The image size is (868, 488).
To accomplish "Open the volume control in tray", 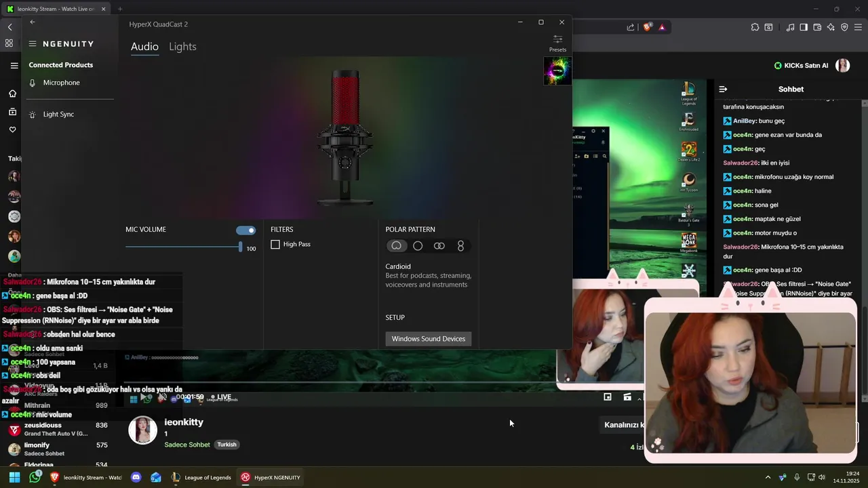I will click(822, 477).
